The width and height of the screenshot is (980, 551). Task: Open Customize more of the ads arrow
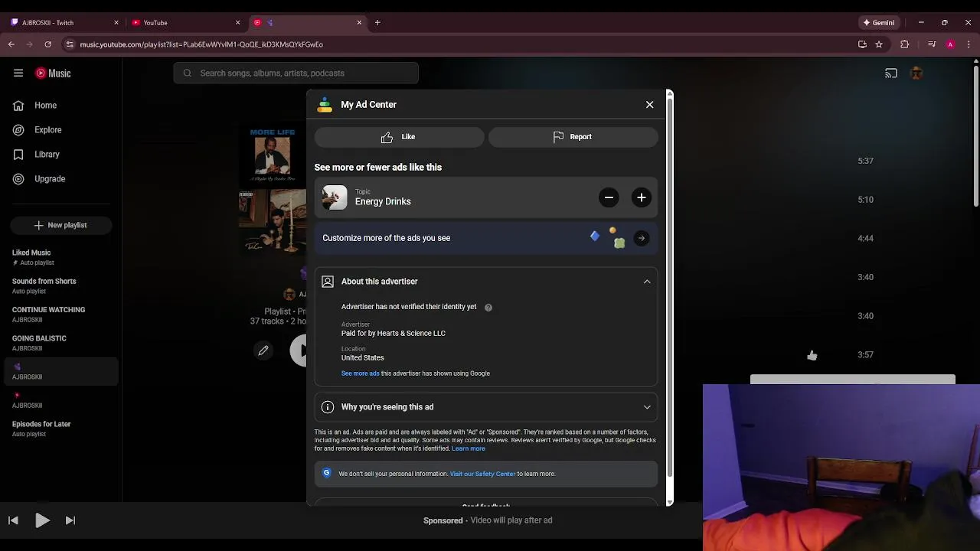pyautogui.click(x=642, y=238)
